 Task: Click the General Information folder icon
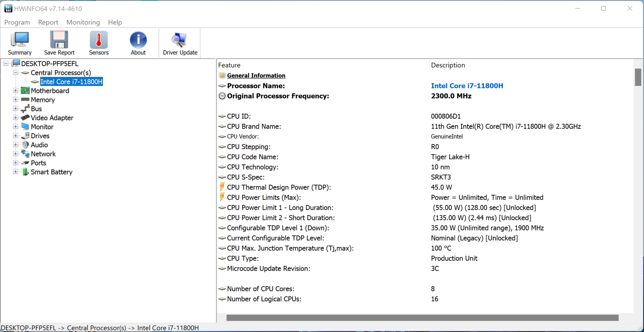pyautogui.click(x=222, y=75)
